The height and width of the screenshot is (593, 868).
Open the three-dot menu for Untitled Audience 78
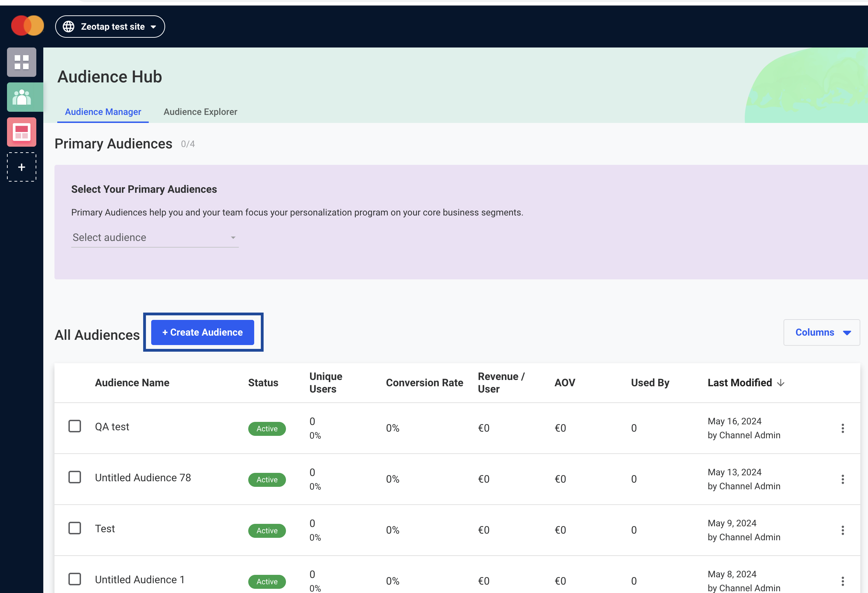click(842, 479)
